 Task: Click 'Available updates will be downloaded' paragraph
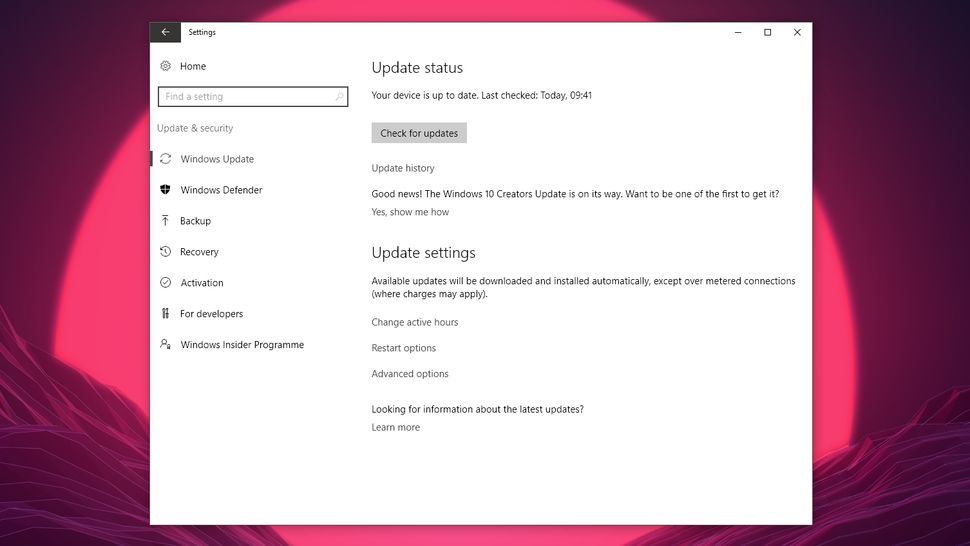point(583,288)
